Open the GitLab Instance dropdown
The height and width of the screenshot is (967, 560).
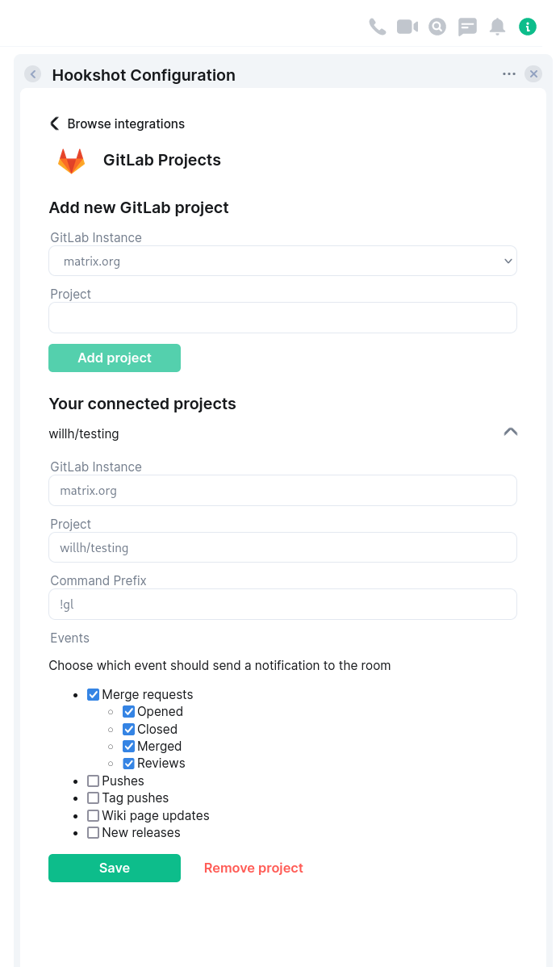point(282,261)
